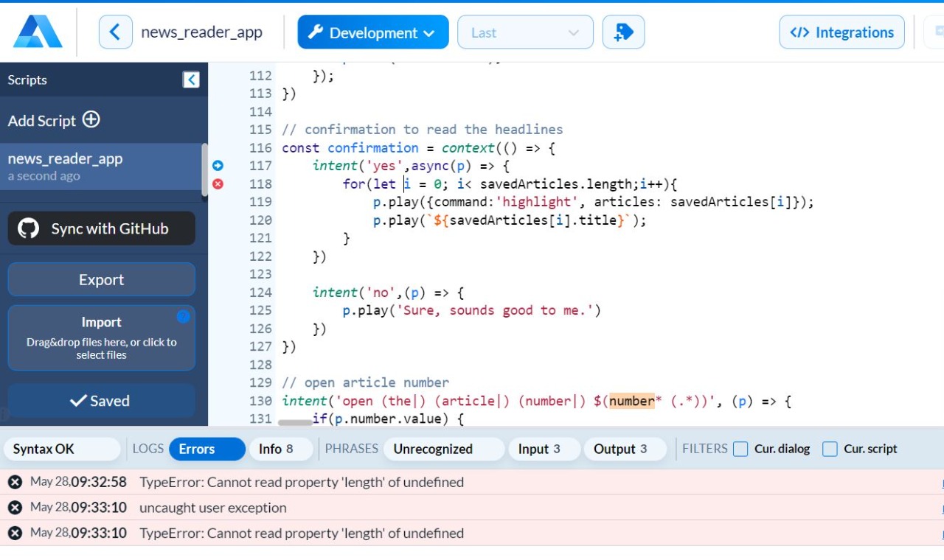Collapse the Scripts sidebar panel
This screenshot has height=560, width=944.
191,80
